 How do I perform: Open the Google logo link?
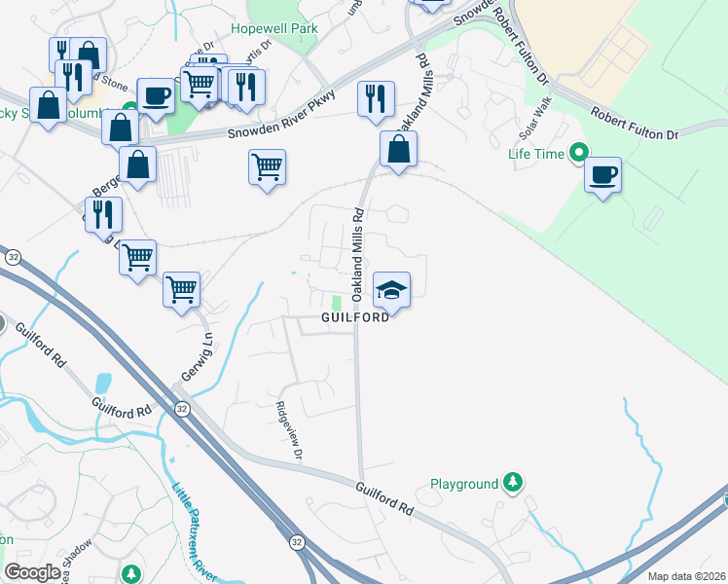(32, 573)
